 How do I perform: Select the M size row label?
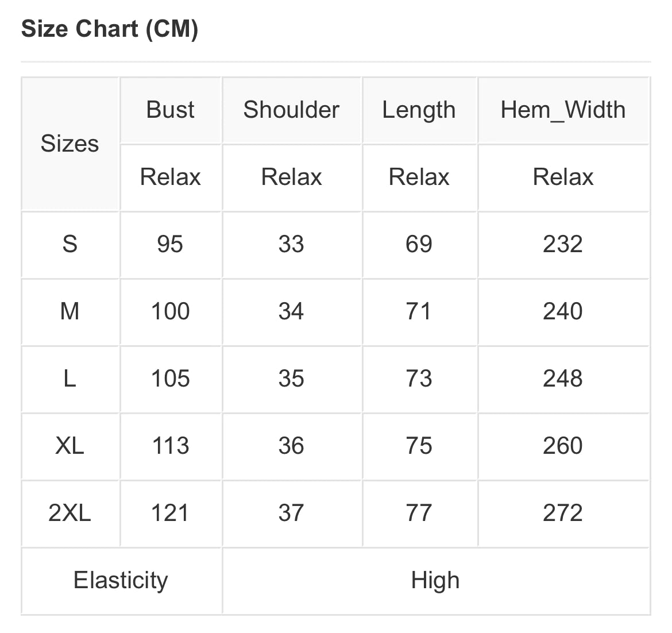(69, 311)
